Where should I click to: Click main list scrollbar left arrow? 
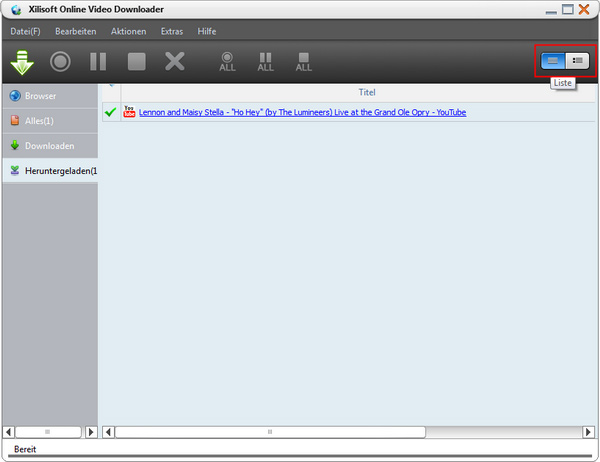point(109,432)
